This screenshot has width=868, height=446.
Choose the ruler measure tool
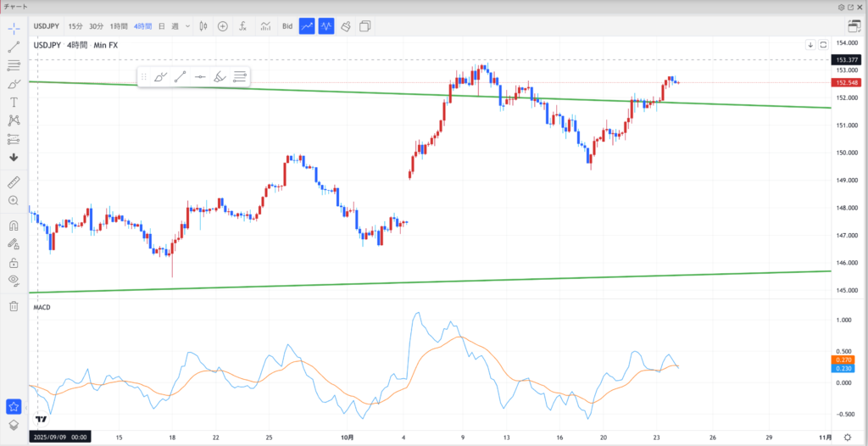tap(14, 182)
